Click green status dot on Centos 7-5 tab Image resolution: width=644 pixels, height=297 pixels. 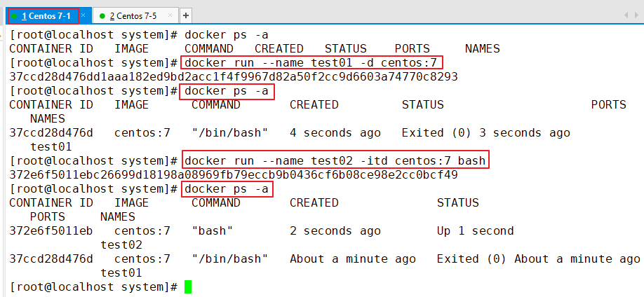102,15
